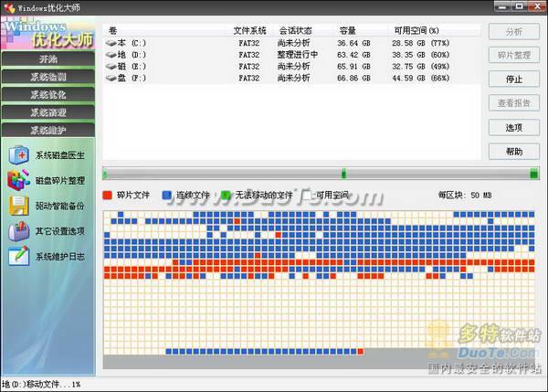This screenshot has height=392, width=548.
Task: Click capacity value 66.86 GB
Action: point(353,78)
